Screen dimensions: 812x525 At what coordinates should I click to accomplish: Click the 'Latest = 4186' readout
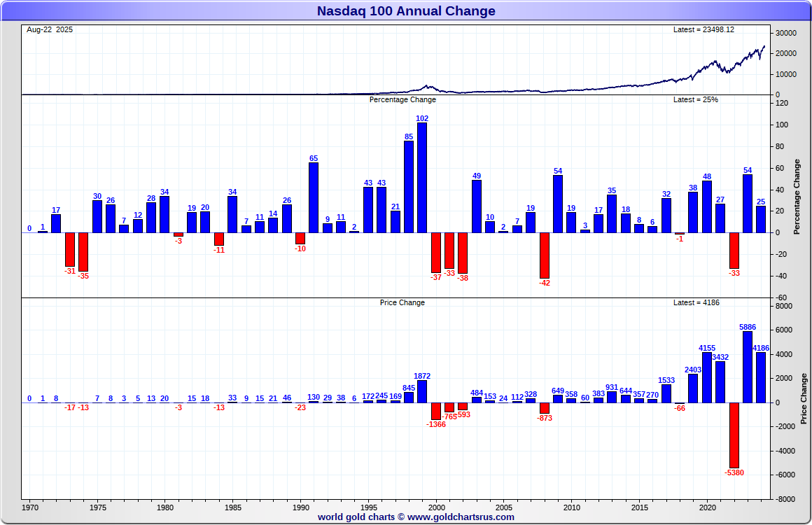click(x=696, y=302)
